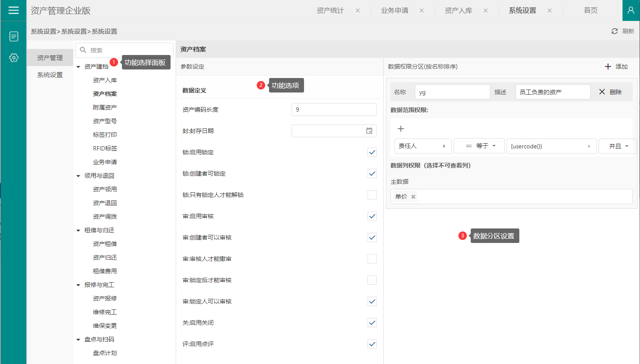The width and height of the screenshot is (640, 364).
Task: Close the 资产入库 tab
Action: pos(486,11)
